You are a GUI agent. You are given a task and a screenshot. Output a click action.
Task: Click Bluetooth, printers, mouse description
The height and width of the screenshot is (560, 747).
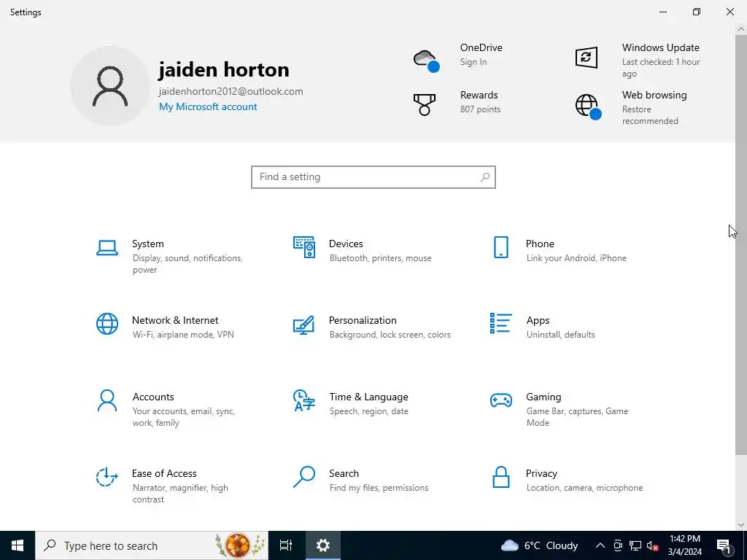pyautogui.click(x=380, y=258)
